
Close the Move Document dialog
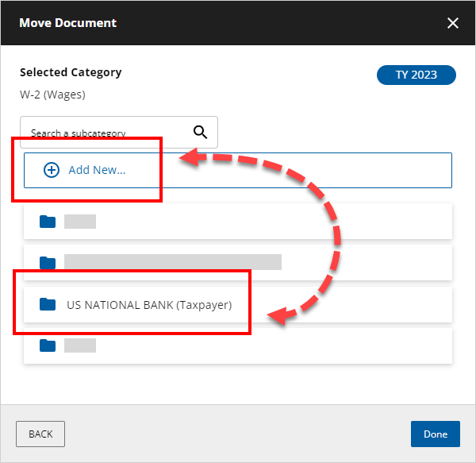point(453,23)
